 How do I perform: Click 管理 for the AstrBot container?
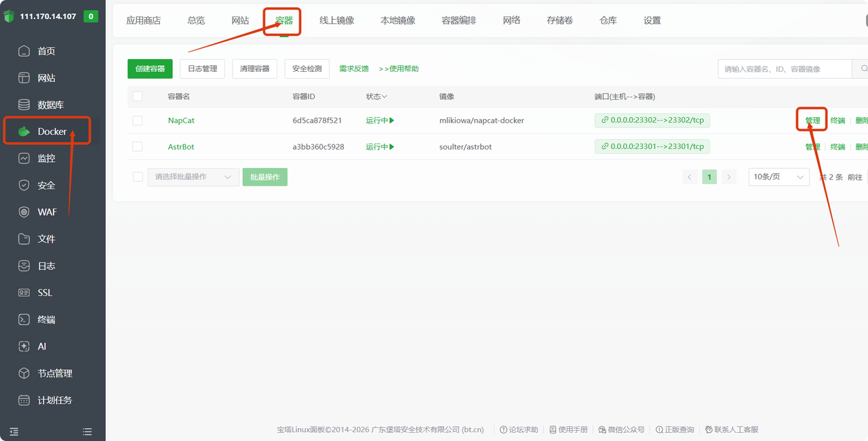tap(812, 146)
